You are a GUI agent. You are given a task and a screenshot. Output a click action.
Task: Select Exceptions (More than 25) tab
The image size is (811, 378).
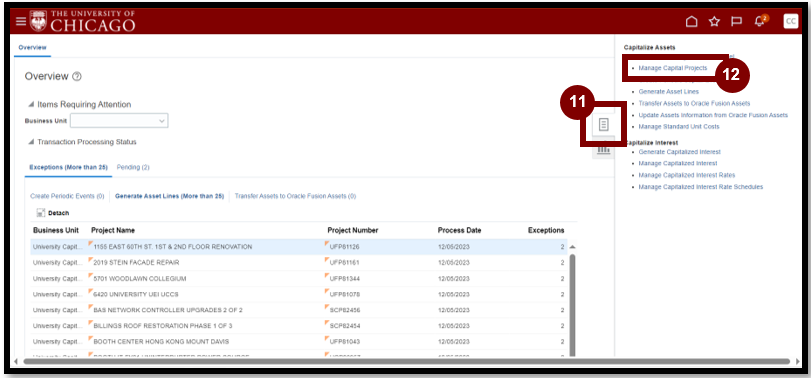(x=68, y=167)
